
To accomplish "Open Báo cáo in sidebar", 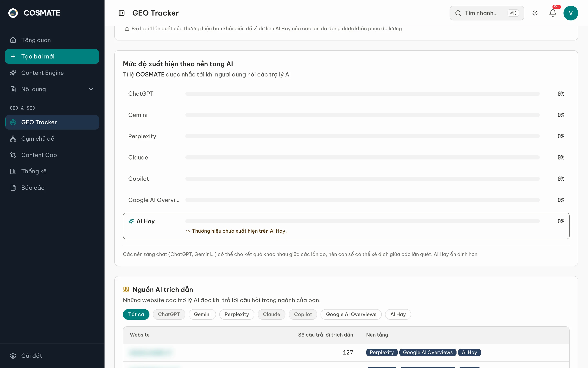I will click(x=52, y=188).
